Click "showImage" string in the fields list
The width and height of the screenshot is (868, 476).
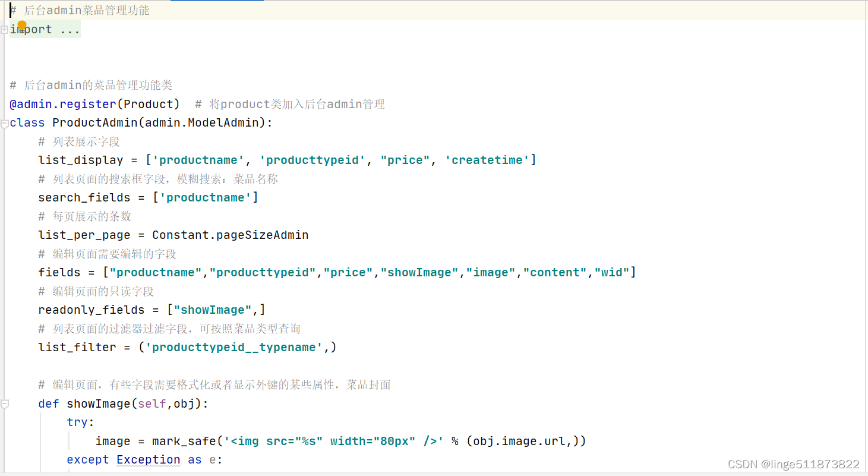419,272
